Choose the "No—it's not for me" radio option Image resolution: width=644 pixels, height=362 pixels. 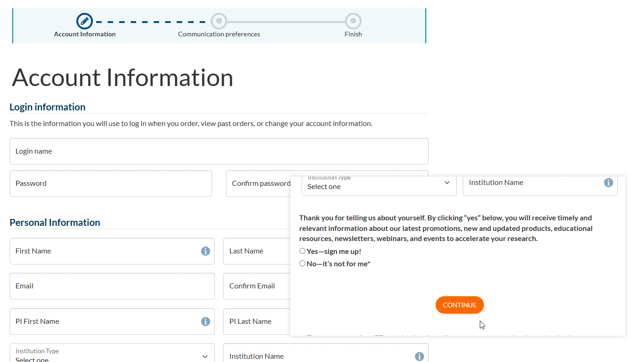pos(302,264)
